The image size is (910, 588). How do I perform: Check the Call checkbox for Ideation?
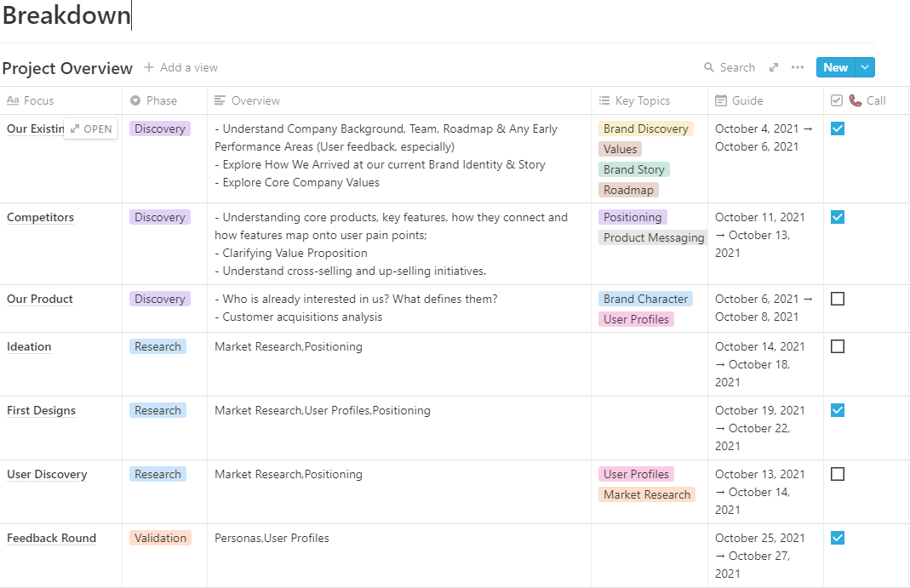pyautogui.click(x=837, y=346)
